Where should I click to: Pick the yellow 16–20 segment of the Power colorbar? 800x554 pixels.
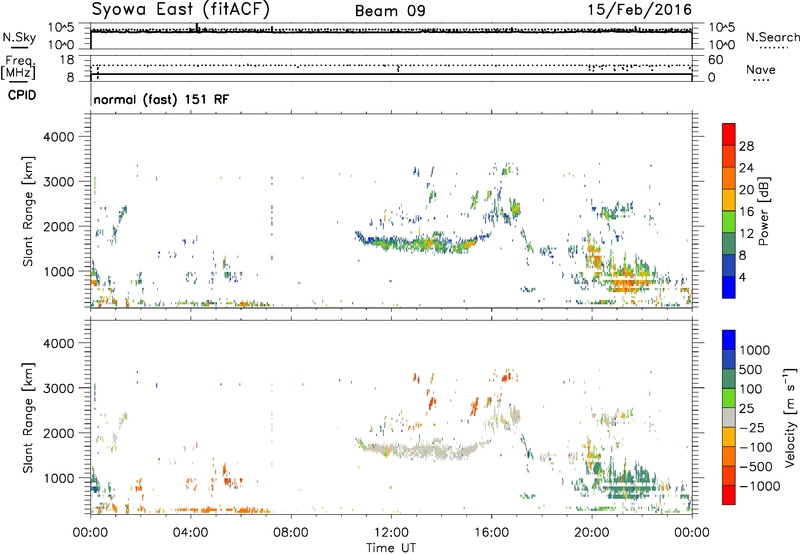pyautogui.click(x=729, y=200)
